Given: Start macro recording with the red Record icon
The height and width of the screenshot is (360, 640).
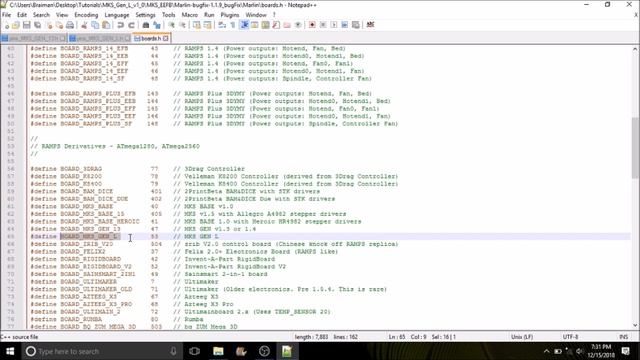Looking at the screenshot, I should click(312, 25).
